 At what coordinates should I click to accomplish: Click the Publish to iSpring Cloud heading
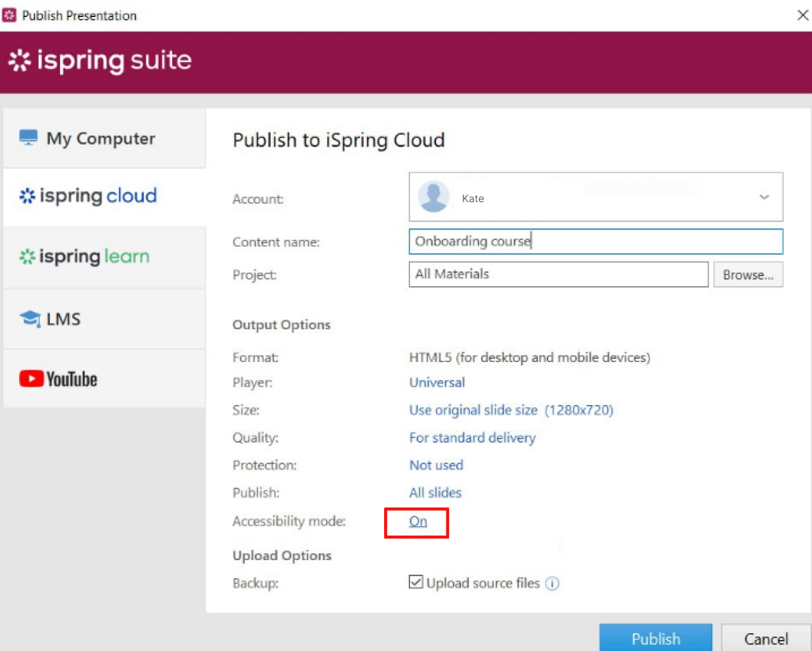339,140
